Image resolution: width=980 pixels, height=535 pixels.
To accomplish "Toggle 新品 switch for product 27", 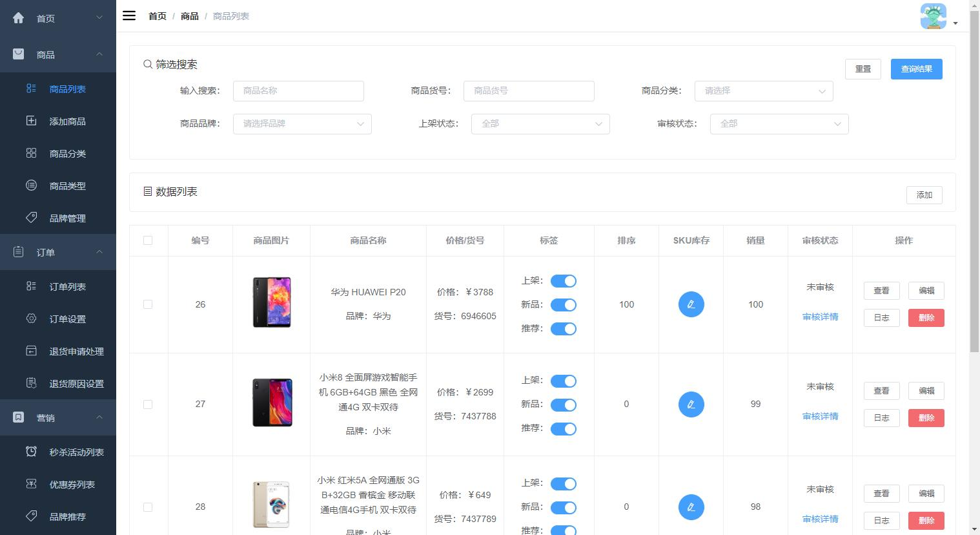I will pyautogui.click(x=563, y=405).
